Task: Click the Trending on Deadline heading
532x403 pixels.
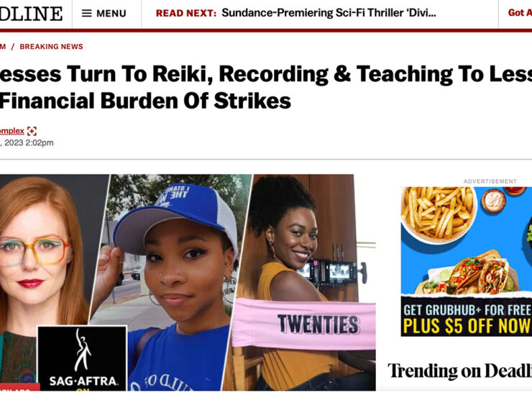Action: click(x=459, y=371)
